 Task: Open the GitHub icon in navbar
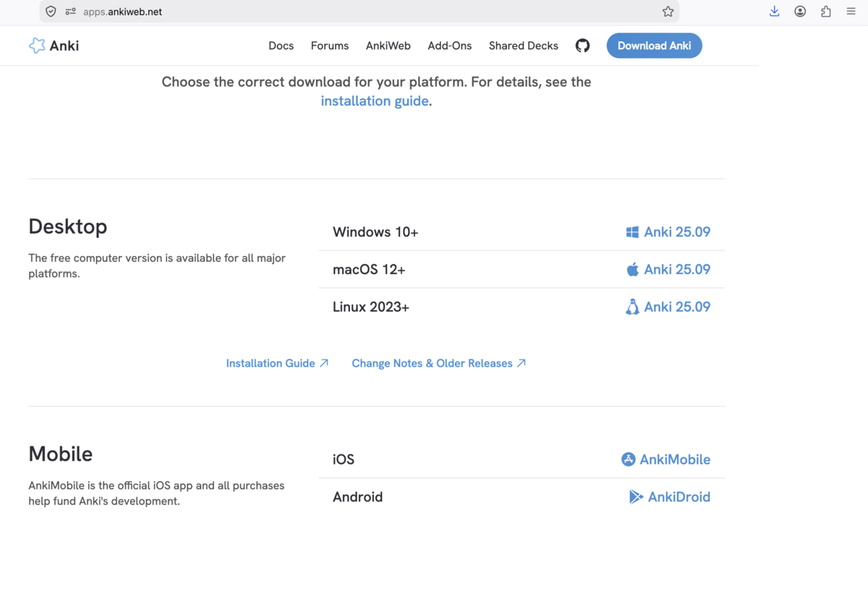pyautogui.click(x=582, y=46)
